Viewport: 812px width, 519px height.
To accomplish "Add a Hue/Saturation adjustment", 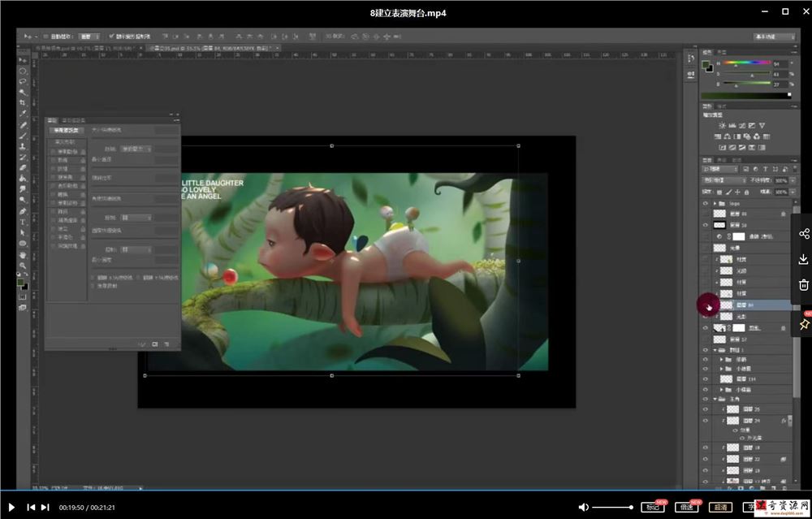I will point(717,136).
